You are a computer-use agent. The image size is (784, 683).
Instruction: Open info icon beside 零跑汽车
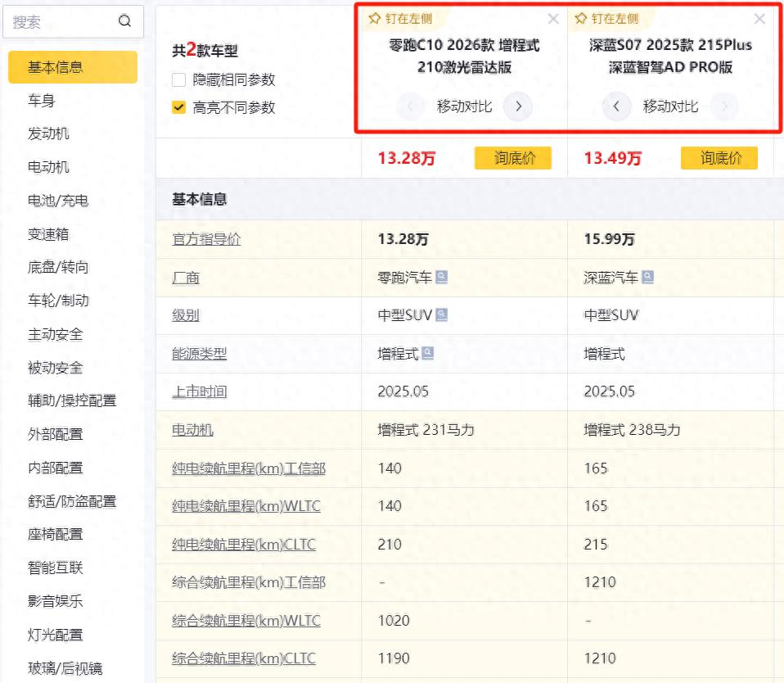[x=441, y=277]
